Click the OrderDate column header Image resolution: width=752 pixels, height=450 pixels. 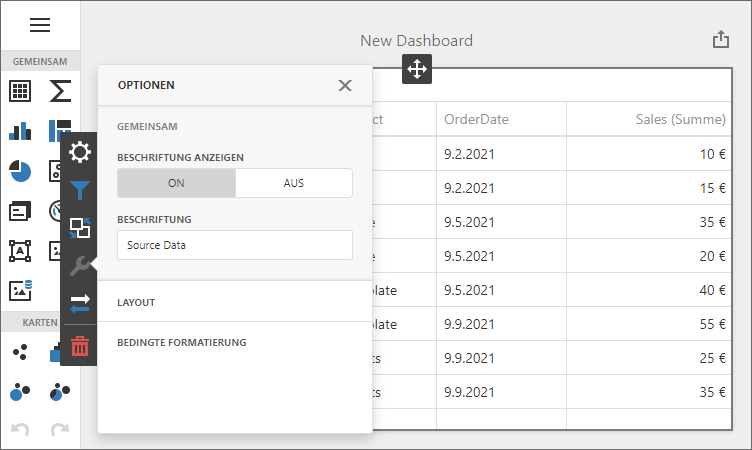[501, 119]
